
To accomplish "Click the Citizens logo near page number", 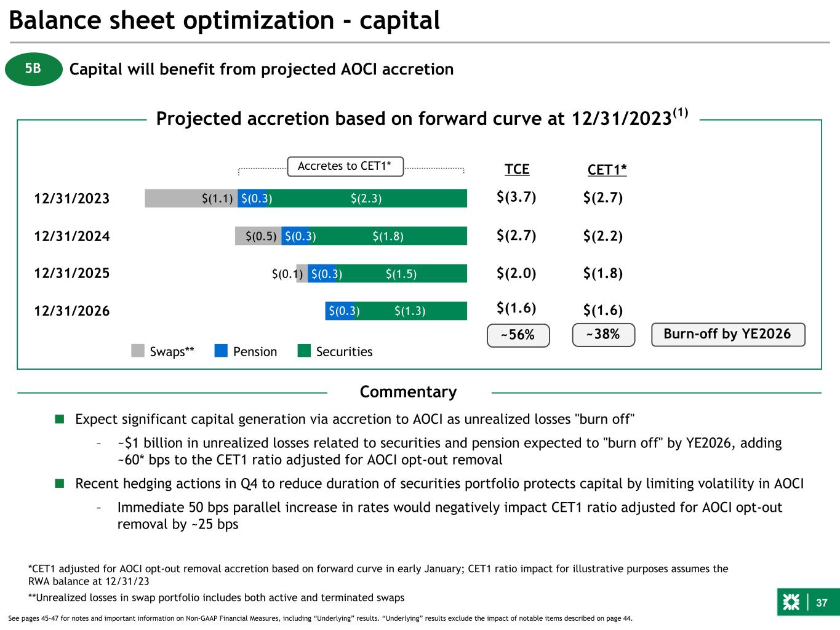I will (x=791, y=603).
